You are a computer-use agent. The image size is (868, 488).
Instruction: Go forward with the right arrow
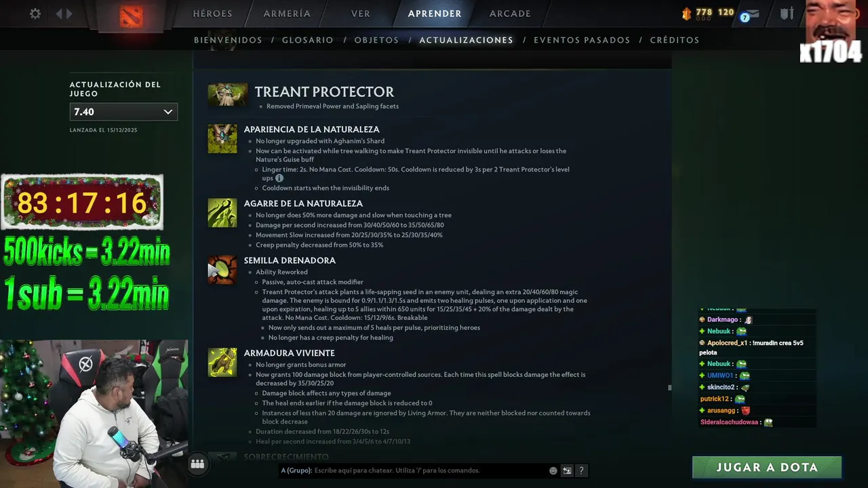tap(69, 14)
